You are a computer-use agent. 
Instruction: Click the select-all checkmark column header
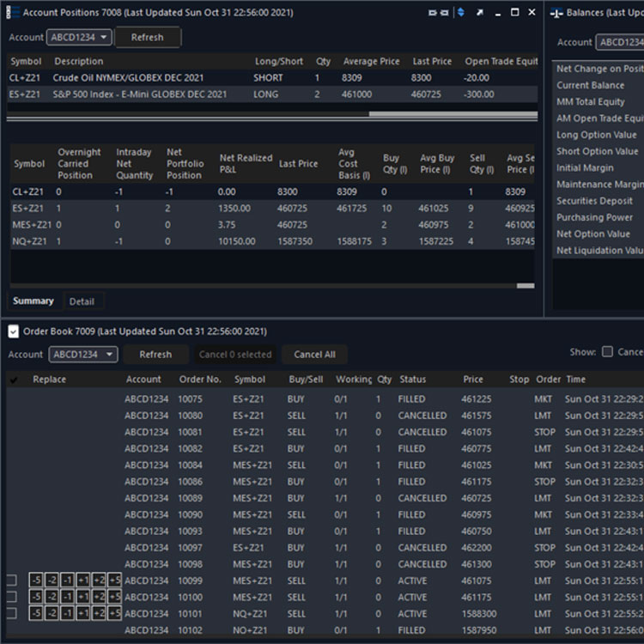click(x=14, y=380)
